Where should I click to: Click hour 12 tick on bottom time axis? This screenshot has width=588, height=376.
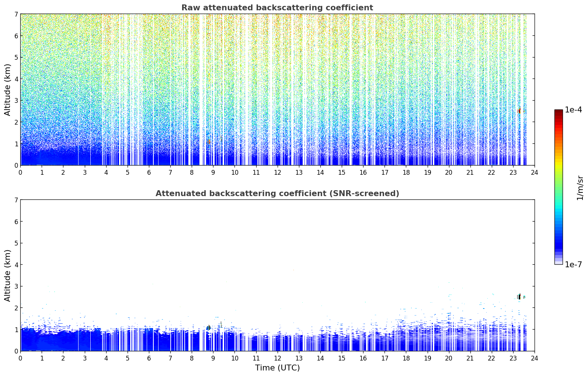tap(277, 358)
